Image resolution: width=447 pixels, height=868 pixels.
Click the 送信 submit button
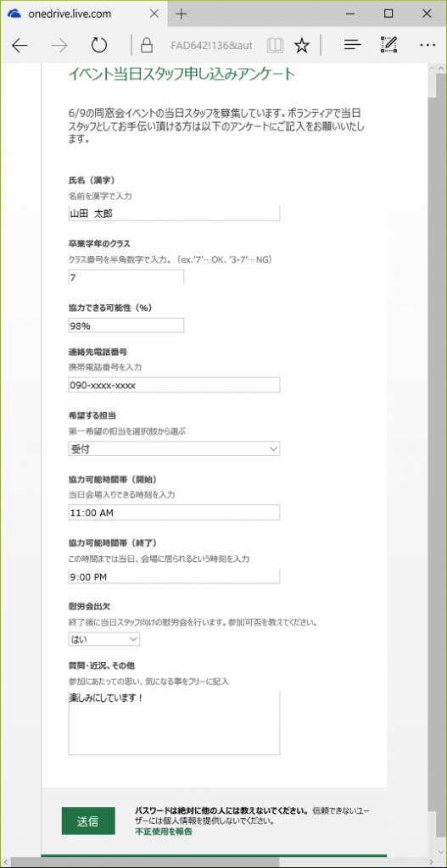[x=88, y=821]
